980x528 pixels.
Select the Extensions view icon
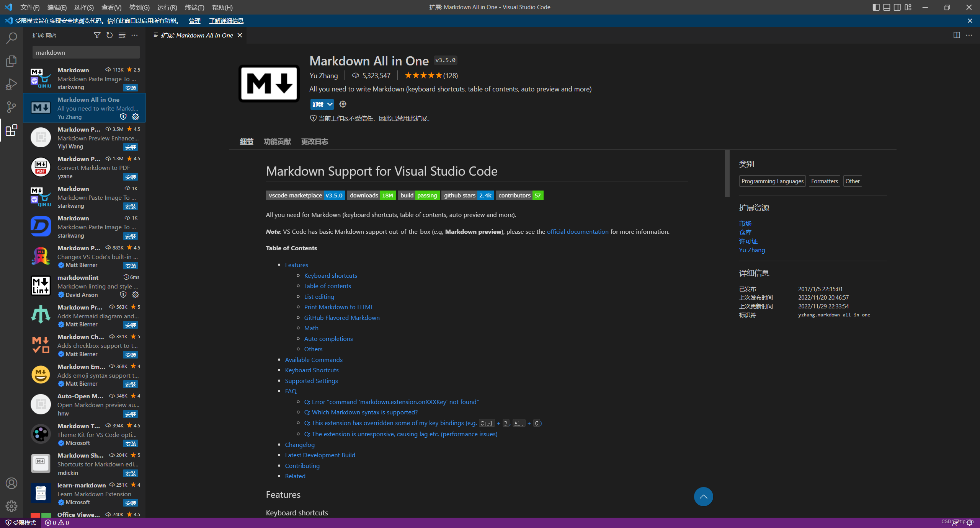(x=11, y=130)
